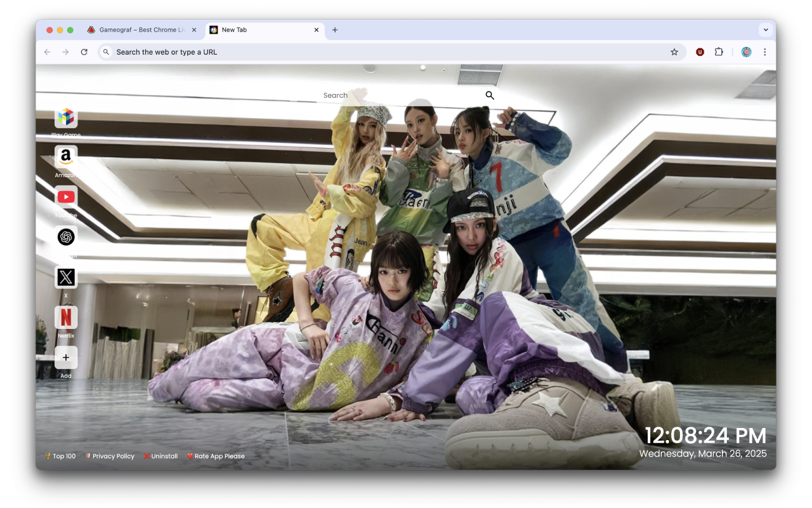Open Chrome's three-dot menu
Screen dimensions: 812x508
[764, 52]
